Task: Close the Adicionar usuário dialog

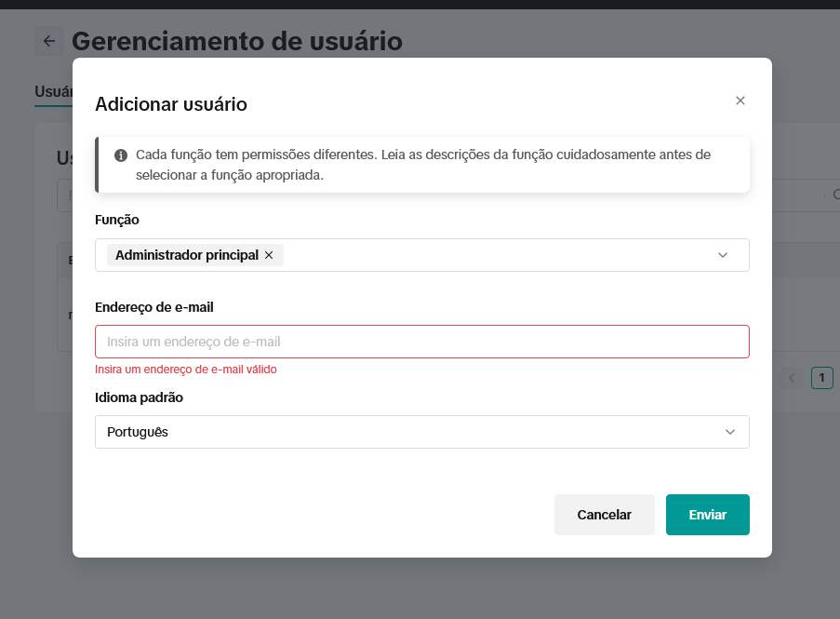Action: coord(740,101)
